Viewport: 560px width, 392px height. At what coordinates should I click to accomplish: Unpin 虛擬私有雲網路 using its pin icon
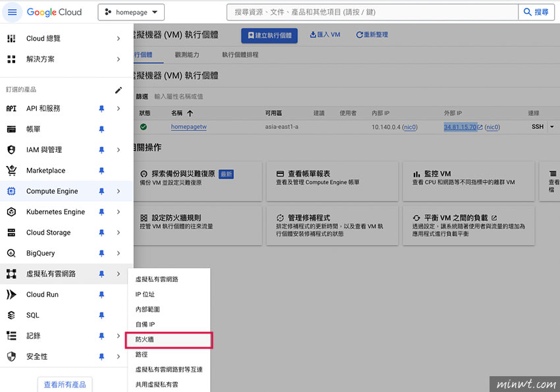pos(101,274)
